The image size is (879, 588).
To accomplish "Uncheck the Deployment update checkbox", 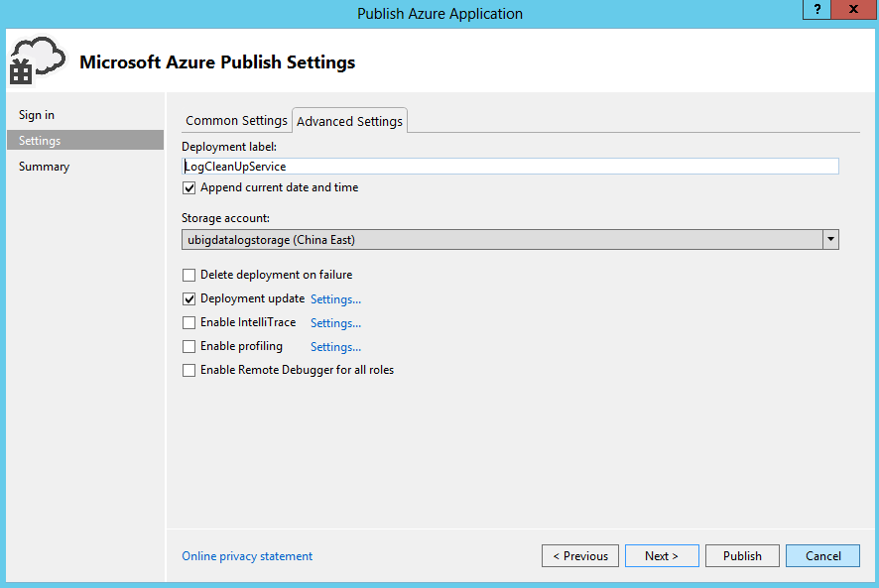I will (x=189, y=299).
